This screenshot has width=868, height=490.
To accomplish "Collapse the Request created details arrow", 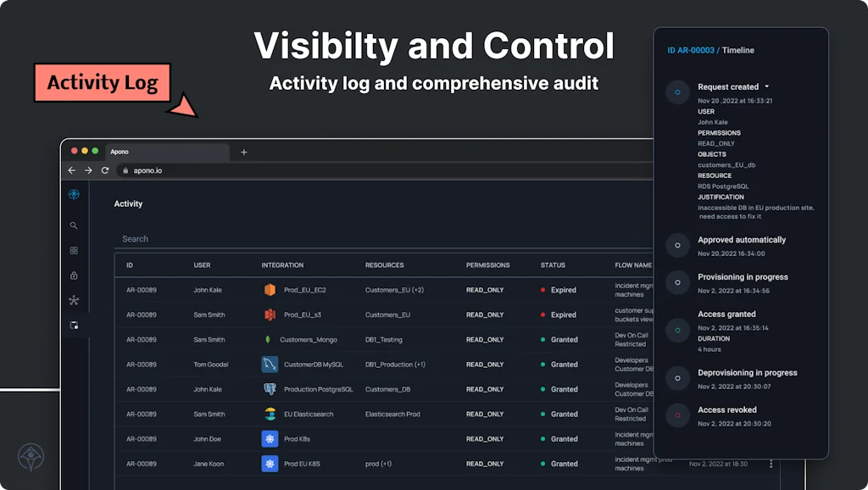I will 767,86.
